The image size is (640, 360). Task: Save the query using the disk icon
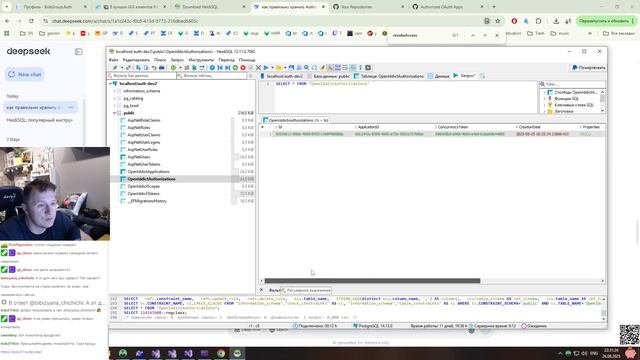click(291, 68)
